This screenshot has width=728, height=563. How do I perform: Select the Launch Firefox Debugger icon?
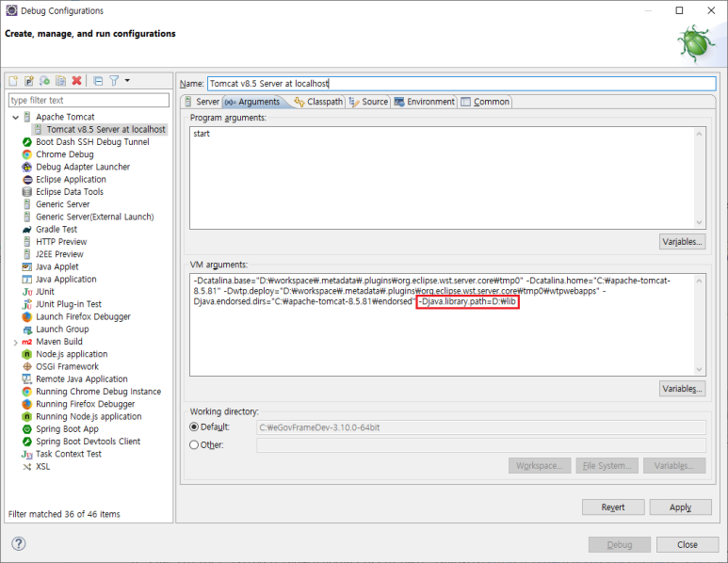click(27, 317)
